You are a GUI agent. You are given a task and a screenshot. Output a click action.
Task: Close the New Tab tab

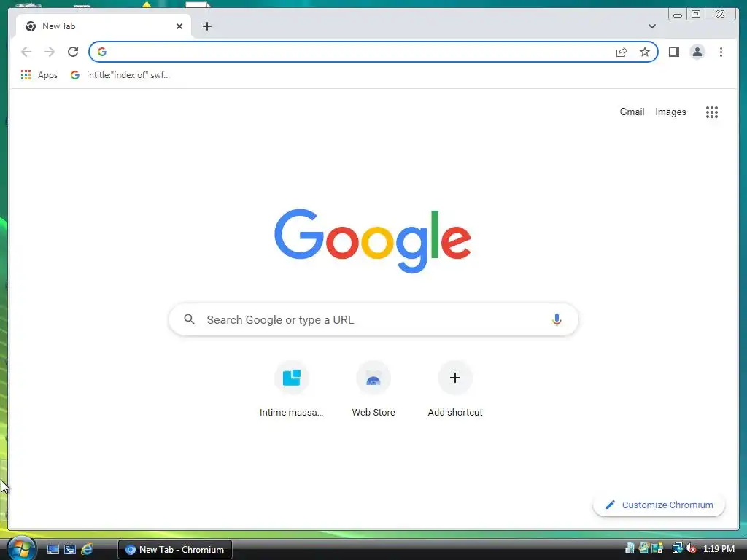179,26
